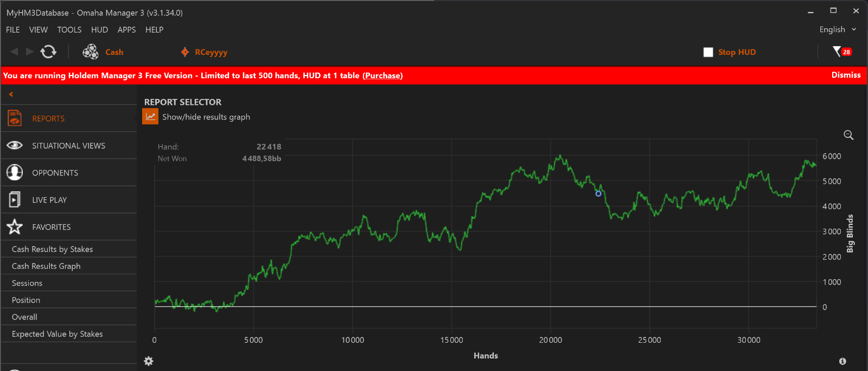The width and height of the screenshot is (868, 371).
Task: Click the Purchase link in banner
Action: pyautogui.click(x=382, y=76)
